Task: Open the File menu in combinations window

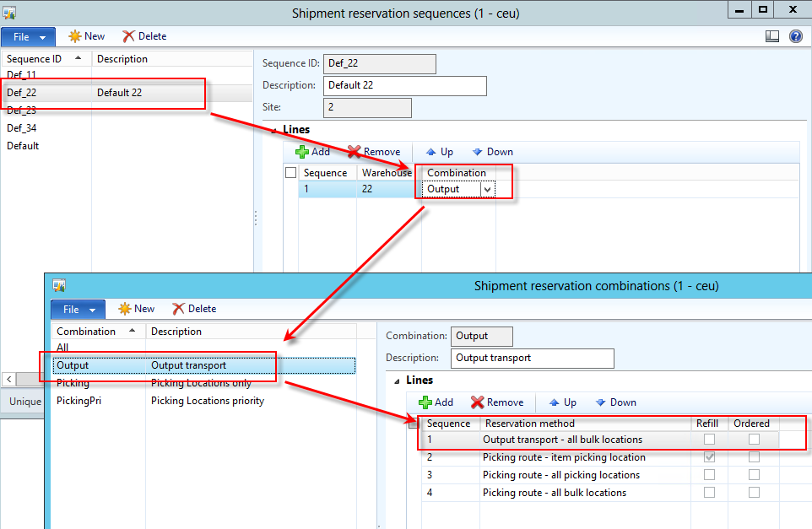Action: [x=78, y=310]
